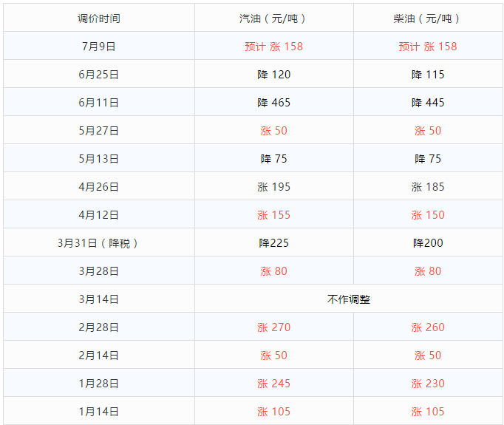Select the 5月27日 date cell

pos(99,131)
